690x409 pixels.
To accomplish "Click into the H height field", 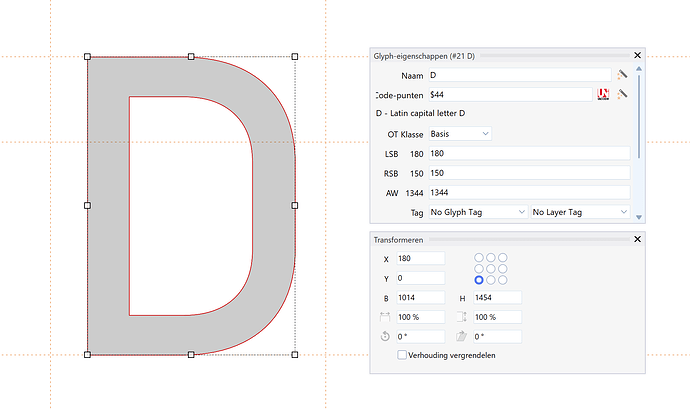I will click(x=498, y=298).
